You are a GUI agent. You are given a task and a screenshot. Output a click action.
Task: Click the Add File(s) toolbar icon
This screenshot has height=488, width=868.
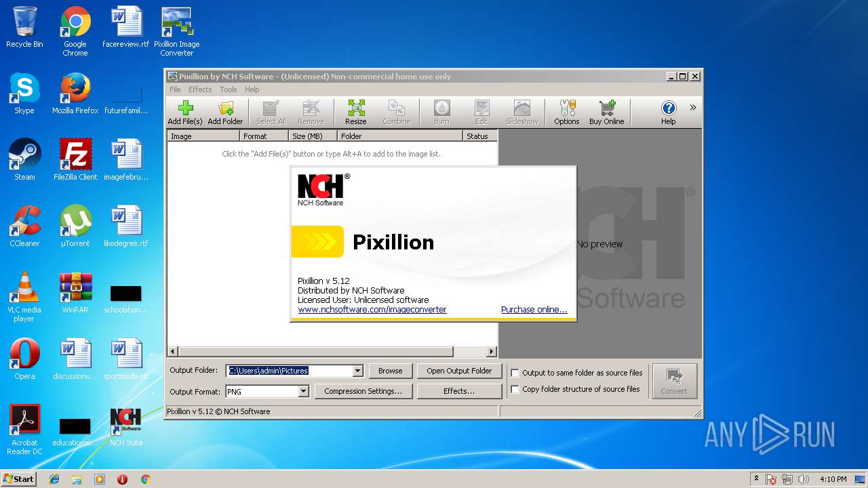(x=185, y=113)
